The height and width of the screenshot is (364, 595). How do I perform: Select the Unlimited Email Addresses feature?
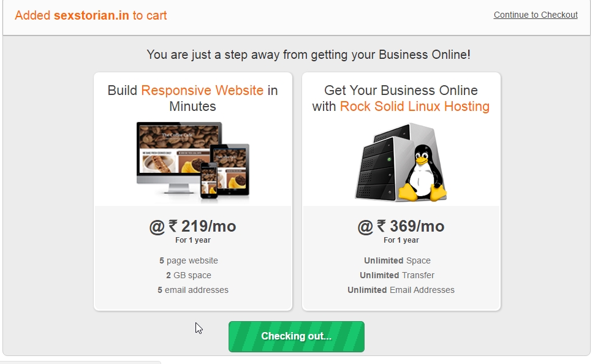(401, 290)
